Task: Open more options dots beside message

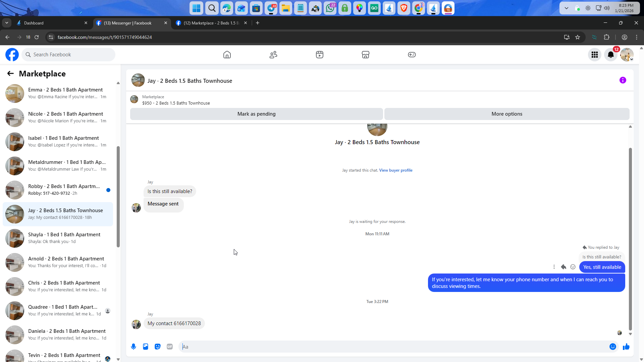Action: pyautogui.click(x=554, y=267)
